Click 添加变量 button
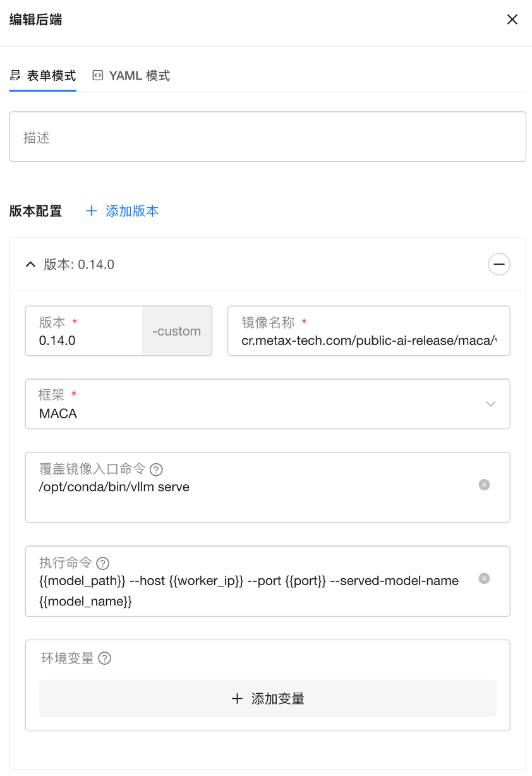The width and height of the screenshot is (532, 776). 267,699
